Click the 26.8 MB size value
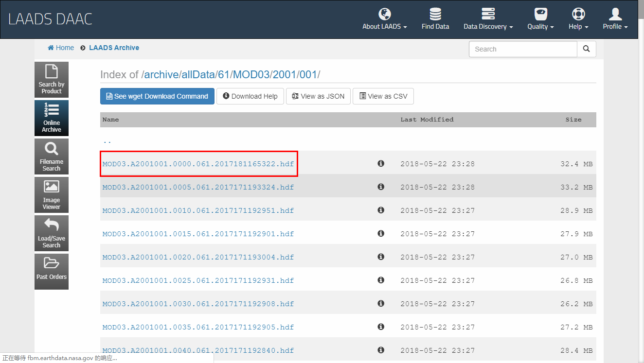 576,280
